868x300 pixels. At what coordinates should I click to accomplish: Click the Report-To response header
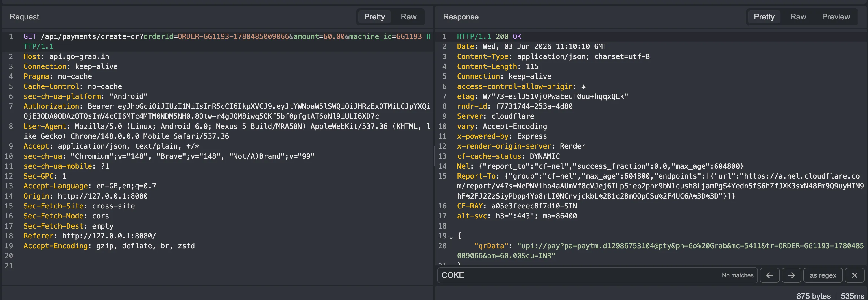660,186
